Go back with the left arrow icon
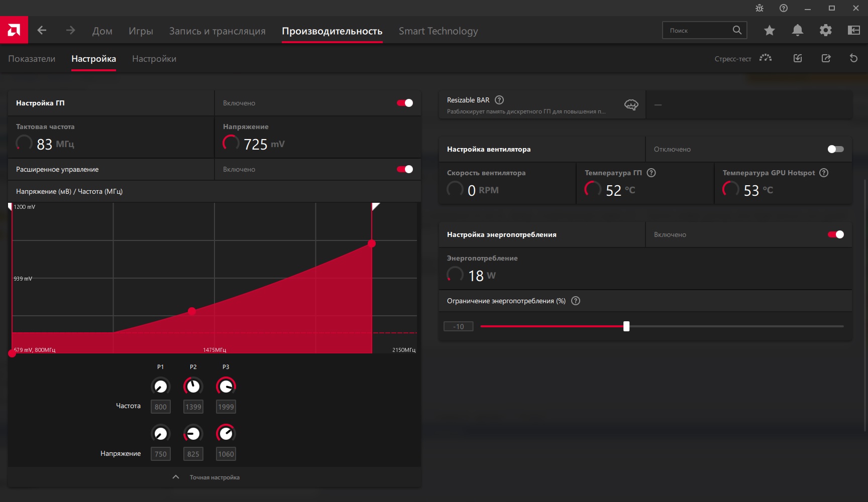Screen dimensions: 868x502 pos(42,30)
